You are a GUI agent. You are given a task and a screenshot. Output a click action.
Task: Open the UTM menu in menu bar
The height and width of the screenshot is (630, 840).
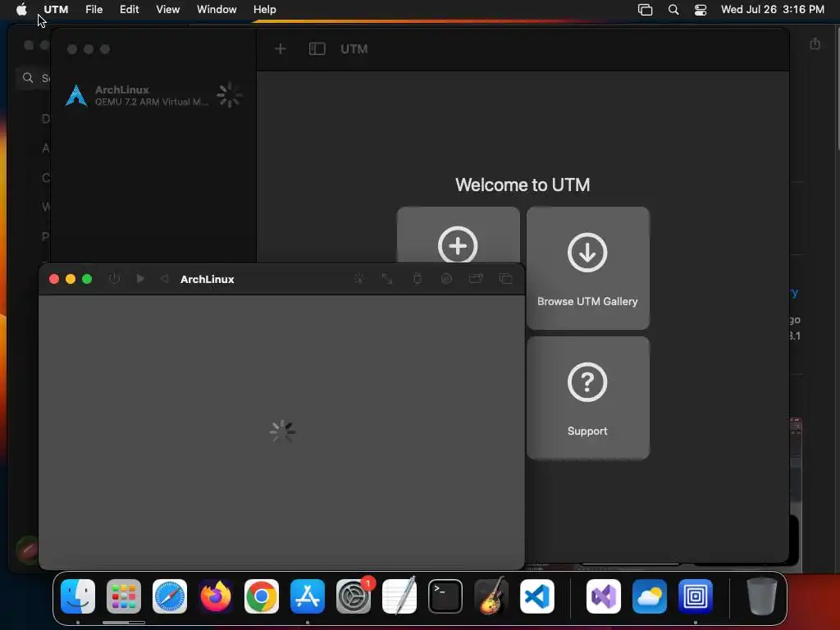click(x=56, y=10)
